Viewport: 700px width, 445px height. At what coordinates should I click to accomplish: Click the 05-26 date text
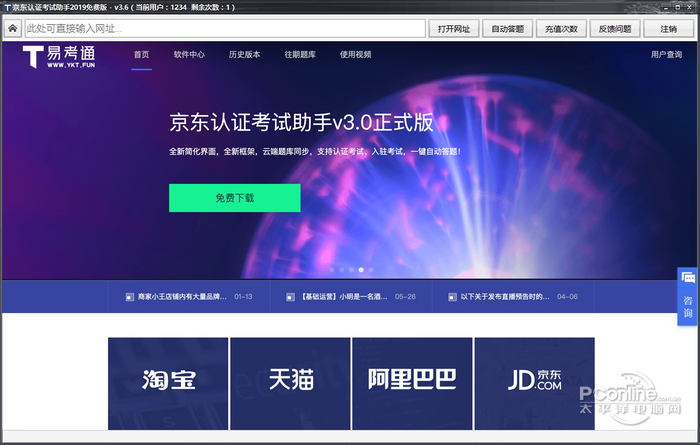pyautogui.click(x=405, y=296)
